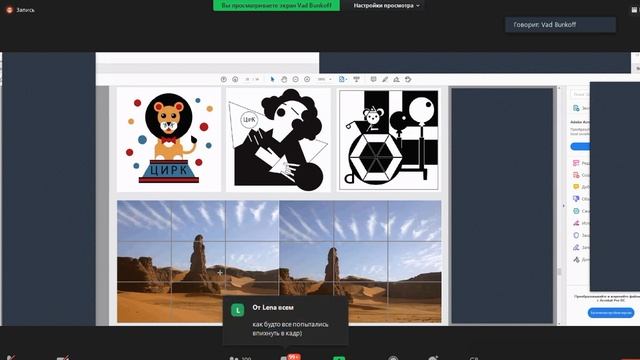Click the green Share Screen icon

(339, 358)
